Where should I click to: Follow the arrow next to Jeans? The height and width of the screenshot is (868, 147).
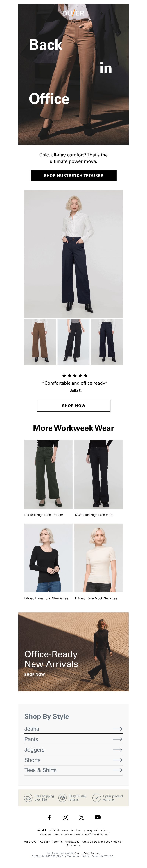pos(117,729)
